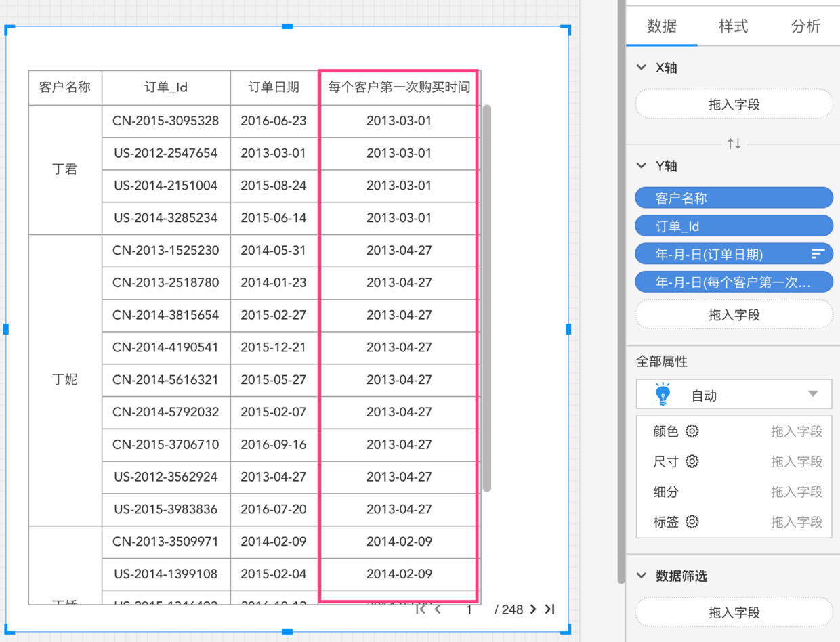
Task: Click order cell CN-2015-3095328
Action: (x=166, y=121)
